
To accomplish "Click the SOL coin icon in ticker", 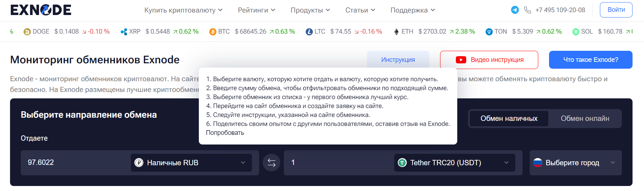I will [576, 32].
